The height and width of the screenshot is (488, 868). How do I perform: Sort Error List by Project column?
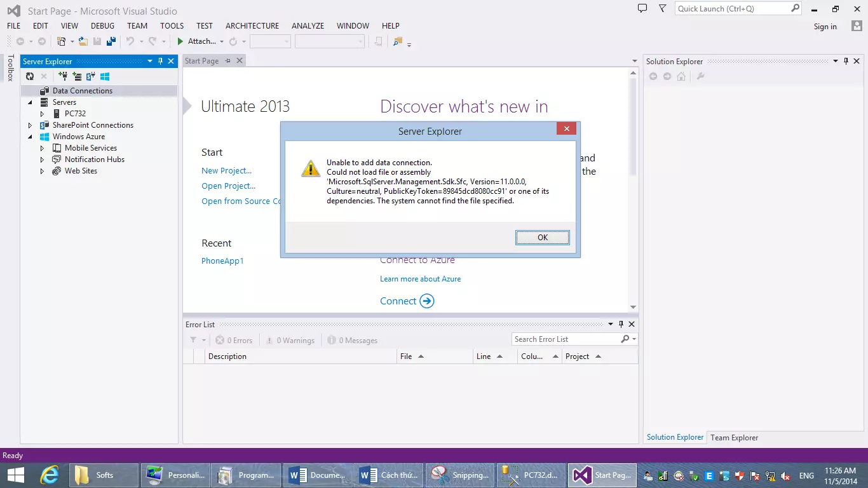coord(600,356)
